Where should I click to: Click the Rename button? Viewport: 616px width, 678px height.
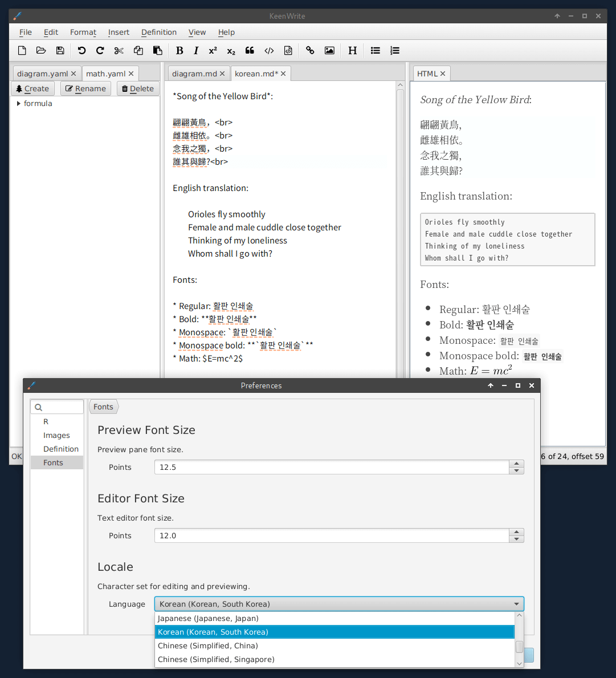[85, 88]
